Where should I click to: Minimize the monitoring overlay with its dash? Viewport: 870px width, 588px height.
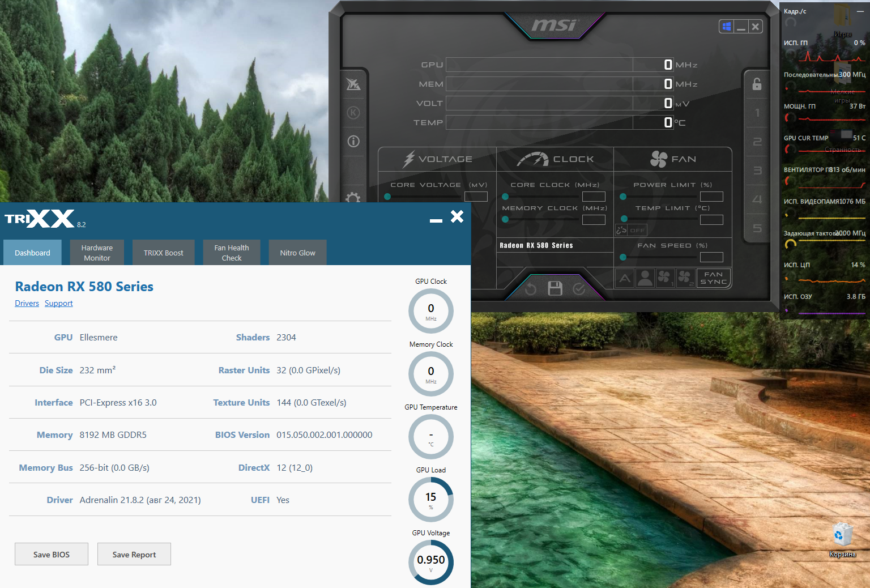(x=860, y=11)
